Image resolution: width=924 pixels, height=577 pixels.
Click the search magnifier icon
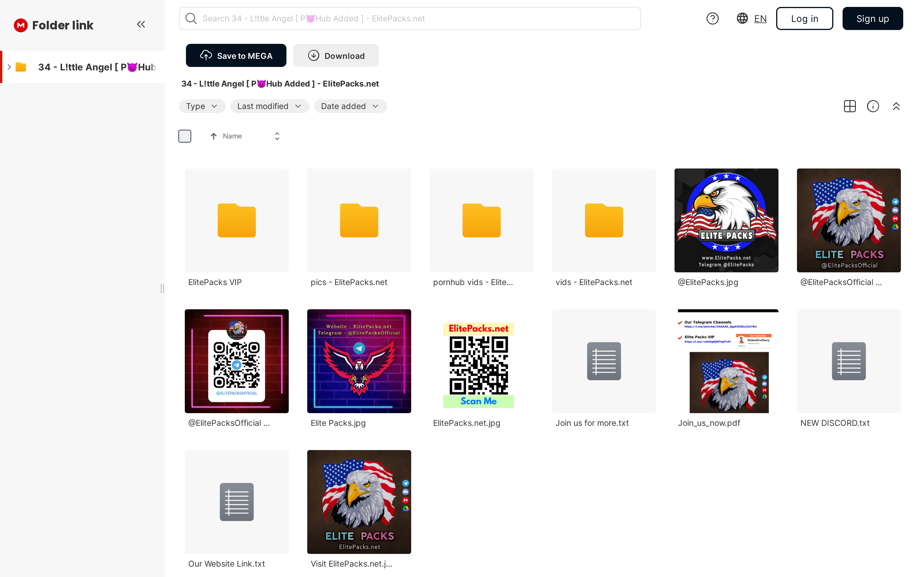[x=191, y=18]
